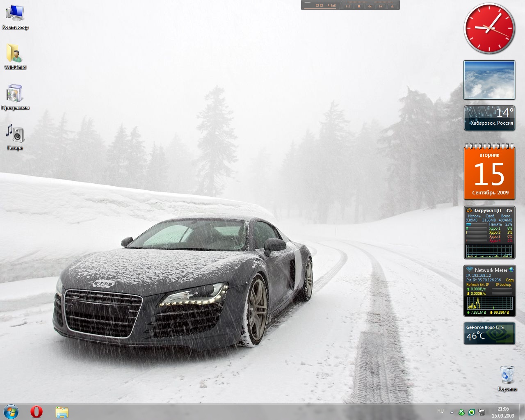
Task: Open taskbar clock showing 21:06
Action: coord(503,412)
